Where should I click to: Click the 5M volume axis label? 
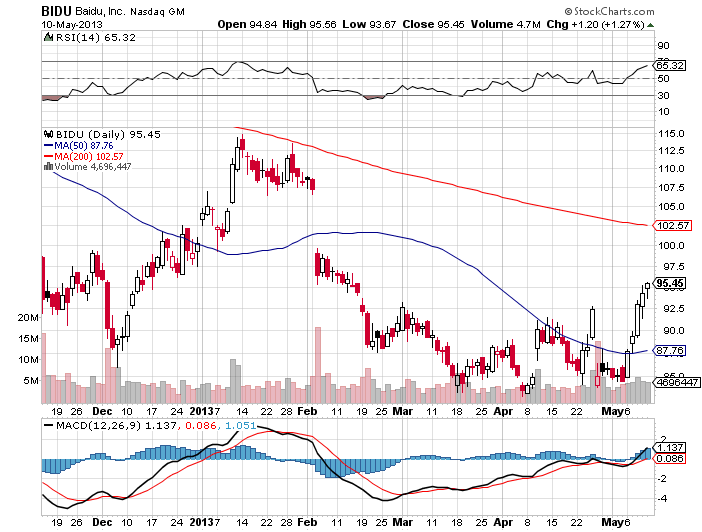(x=31, y=381)
